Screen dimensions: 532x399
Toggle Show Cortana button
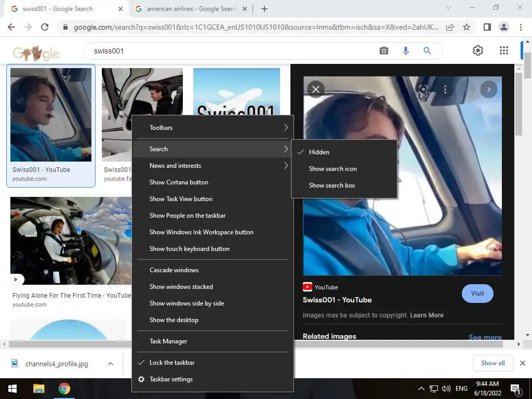212,182
